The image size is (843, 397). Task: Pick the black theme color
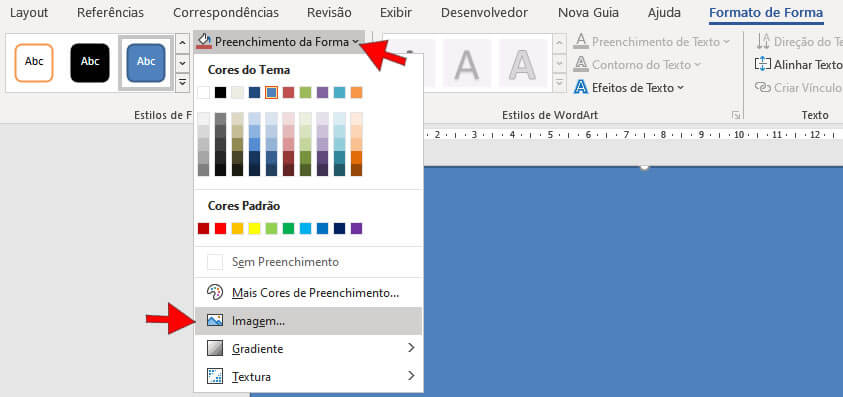[220, 93]
